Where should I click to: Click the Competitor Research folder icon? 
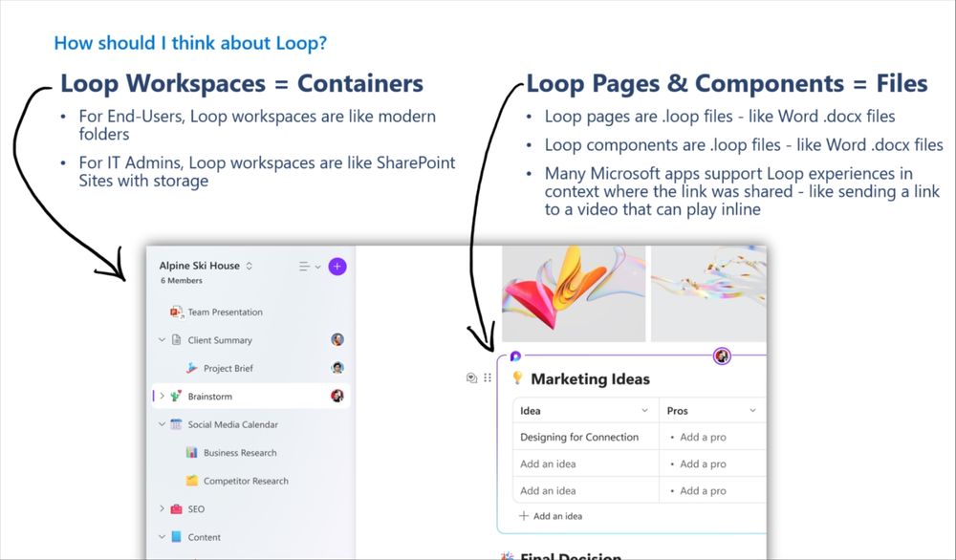click(191, 480)
